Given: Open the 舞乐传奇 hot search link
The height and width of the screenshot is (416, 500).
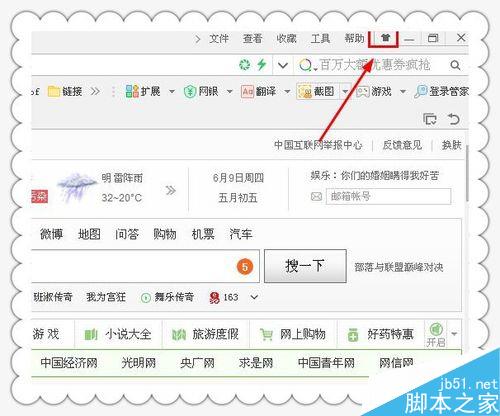Looking at the screenshot, I should click(x=168, y=297).
